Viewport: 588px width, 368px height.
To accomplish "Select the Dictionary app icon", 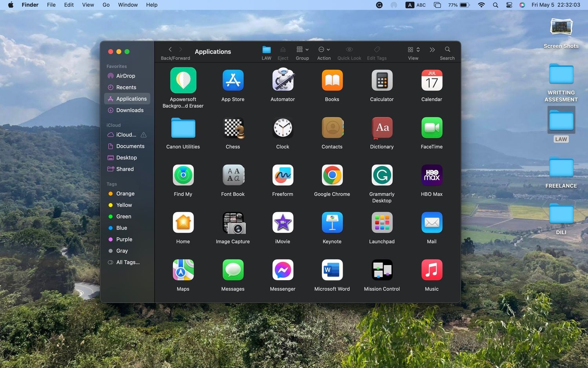I will 382,128.
